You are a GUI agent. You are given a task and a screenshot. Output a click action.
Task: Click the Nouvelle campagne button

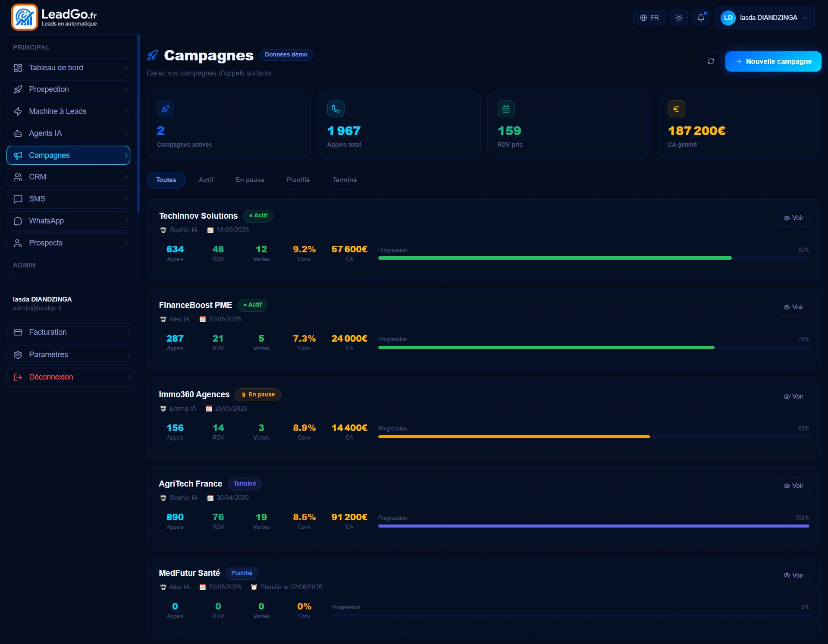point(773,61)
